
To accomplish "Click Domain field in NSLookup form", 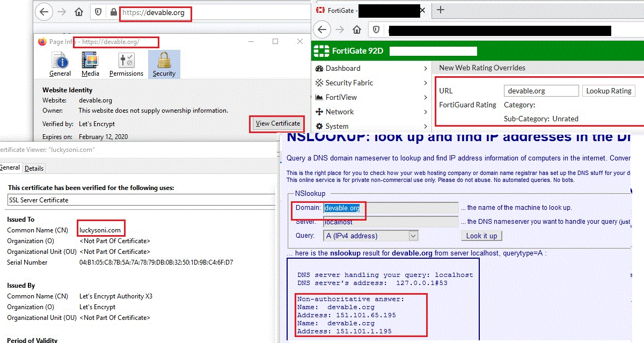I will coord(391,208).
